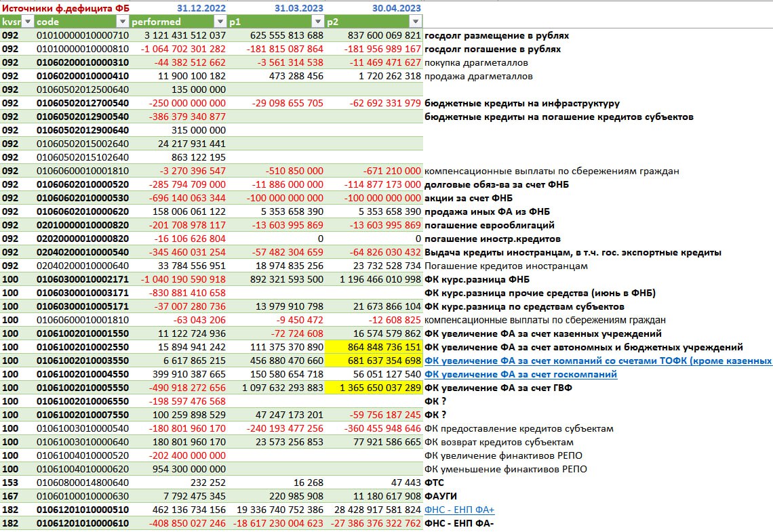Viewport: 773px width, 532px height.
Task: Select the value 837 600 069 821
Action: tap(384, 35)
